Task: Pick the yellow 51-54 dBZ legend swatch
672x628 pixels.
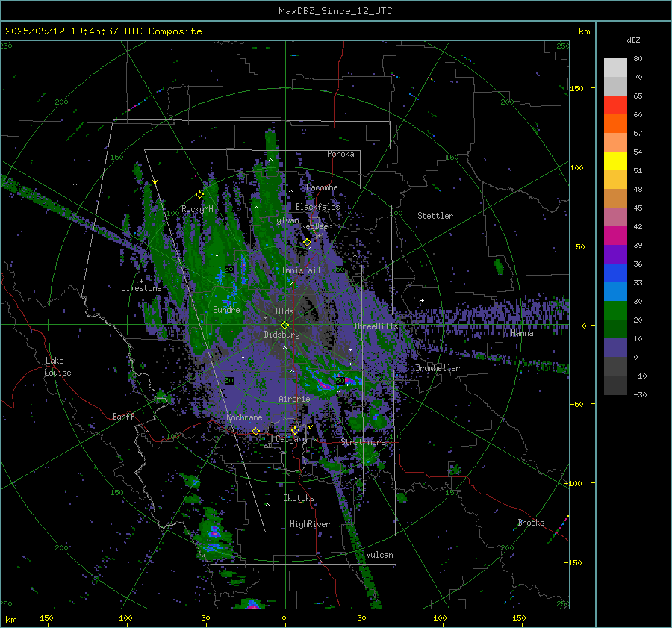Action: pyautogui.click(x=615, y=161)
